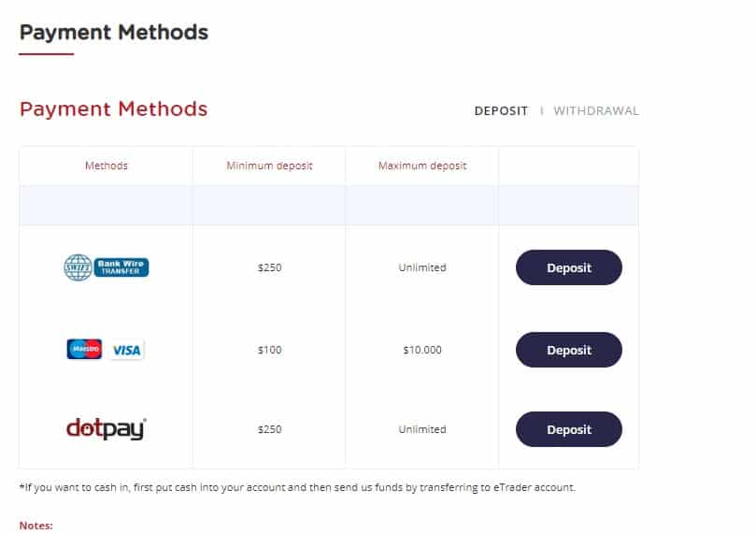Image resolution: width=756 pixels, height=534 pixels.
Task: Click the Minimum deposit column header
Action: point(269,166)
